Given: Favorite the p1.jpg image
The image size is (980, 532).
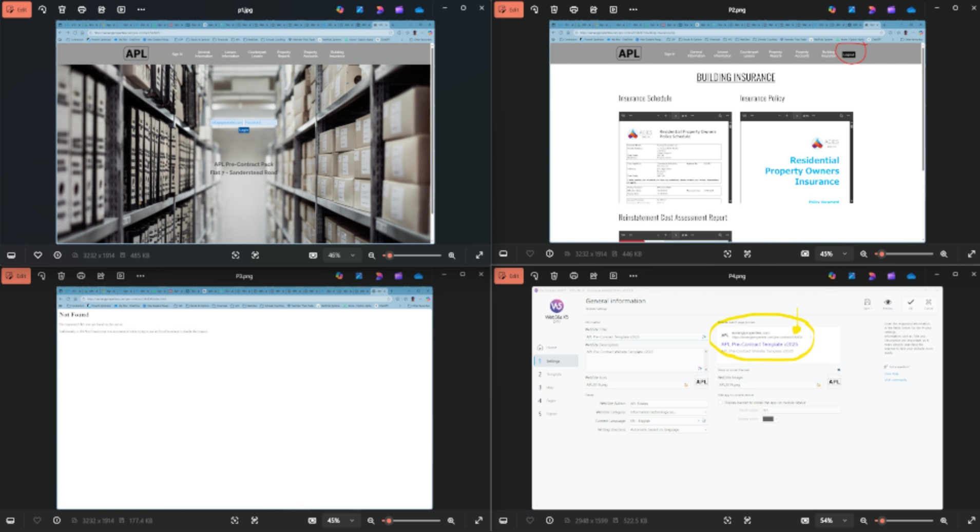Looking at the screenshot, I should [x=37, y=255].
